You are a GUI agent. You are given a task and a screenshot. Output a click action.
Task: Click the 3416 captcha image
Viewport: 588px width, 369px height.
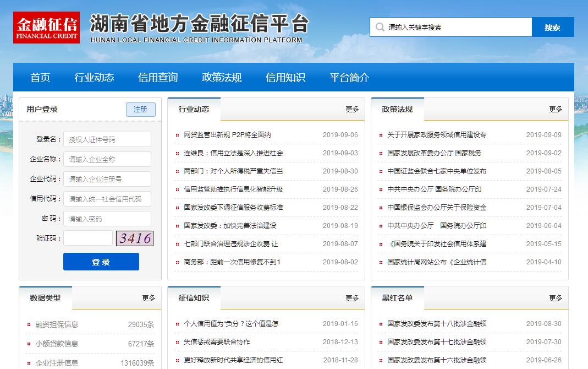(x=134, y=238)
